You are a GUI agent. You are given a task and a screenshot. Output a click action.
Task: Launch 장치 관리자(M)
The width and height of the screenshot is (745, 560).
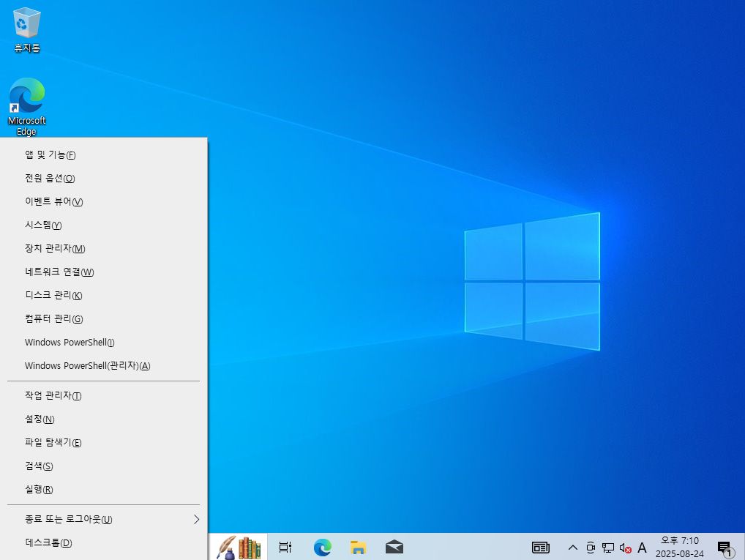pos(104,249)
